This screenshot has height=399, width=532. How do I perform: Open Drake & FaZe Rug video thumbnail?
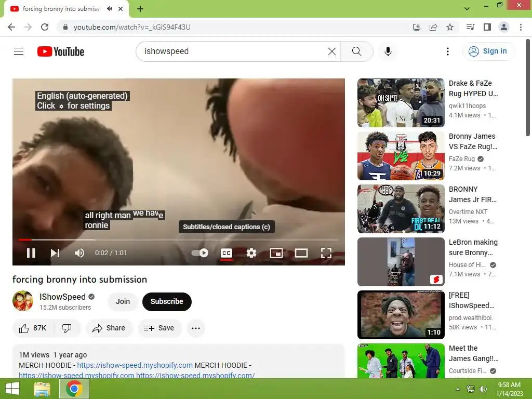[x=401, y=103]
